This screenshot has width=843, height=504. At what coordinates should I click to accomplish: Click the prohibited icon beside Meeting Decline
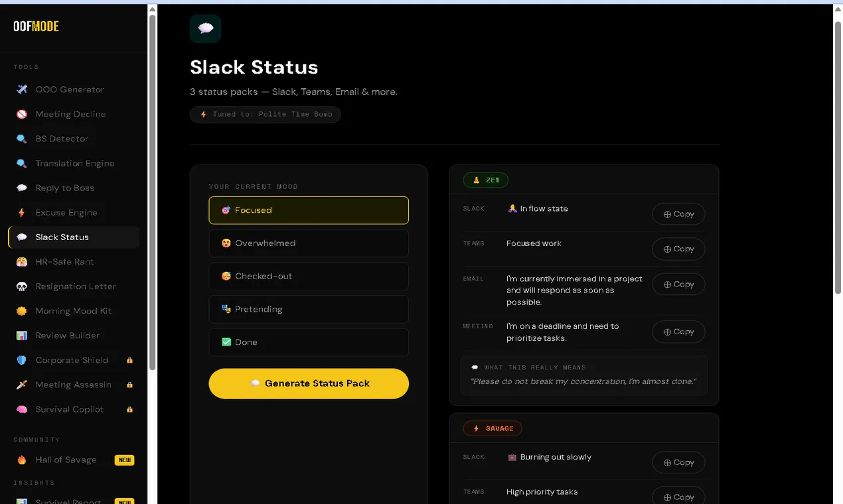click(22, 114)
